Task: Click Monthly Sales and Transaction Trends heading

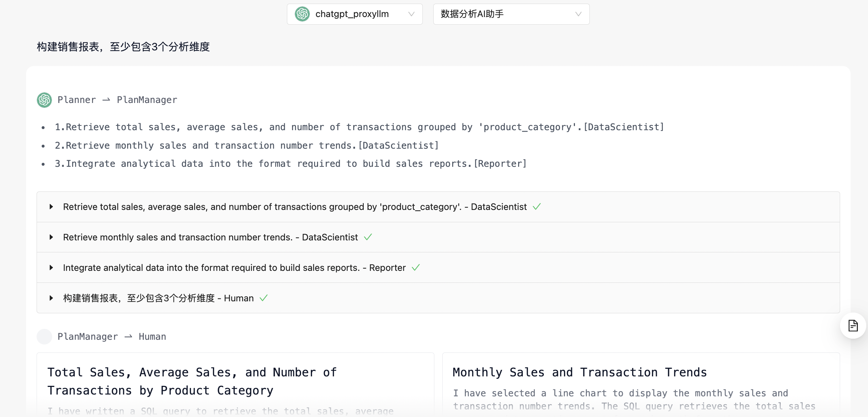Action: [580, 372]
